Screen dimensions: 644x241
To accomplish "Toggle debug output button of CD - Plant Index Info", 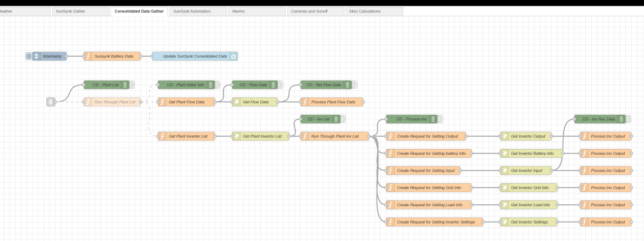I will coord(218,84).
